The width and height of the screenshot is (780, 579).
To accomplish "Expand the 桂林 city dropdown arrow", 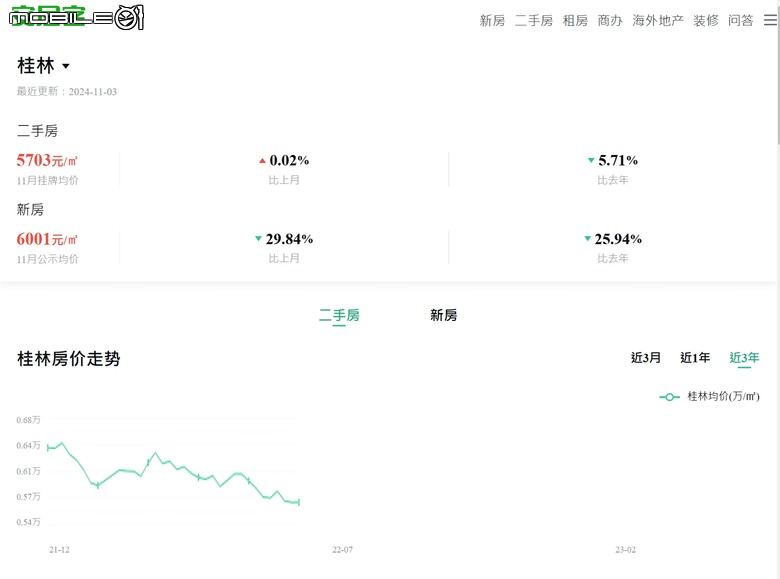I will point(66,66).
